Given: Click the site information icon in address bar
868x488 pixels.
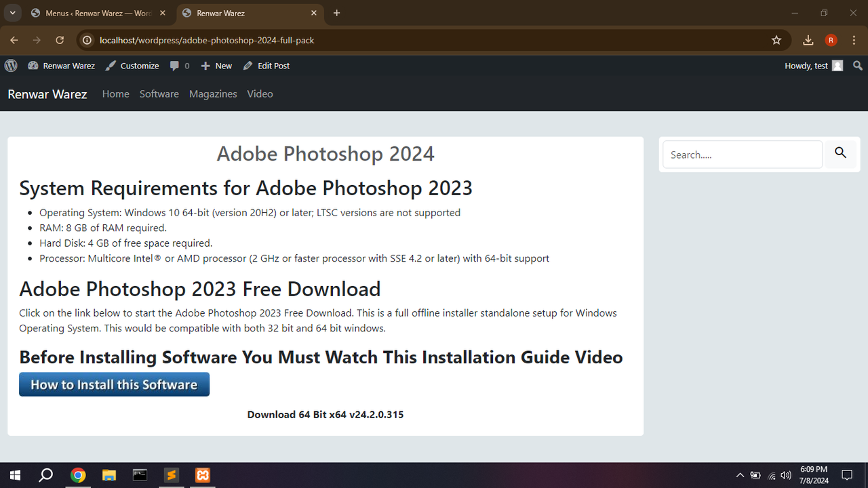Looking at the screenshot, I should click(87, 40).
